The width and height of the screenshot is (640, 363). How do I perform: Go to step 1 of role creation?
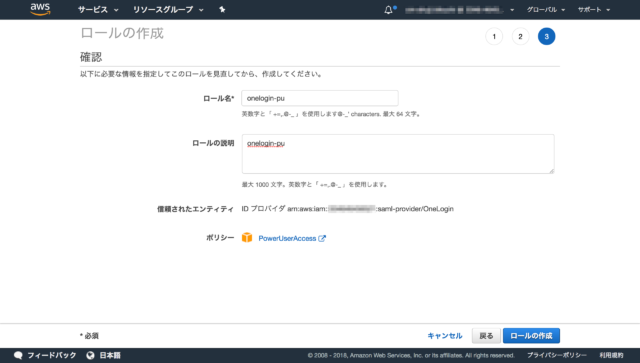pyautogui.click(x=494, y=36)
